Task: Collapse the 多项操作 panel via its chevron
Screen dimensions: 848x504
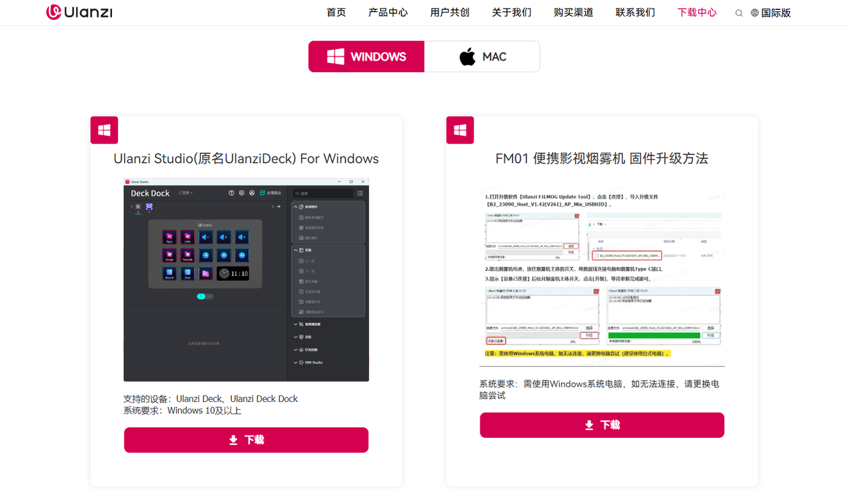Action: pyautogui.click(x=295, y=207)
